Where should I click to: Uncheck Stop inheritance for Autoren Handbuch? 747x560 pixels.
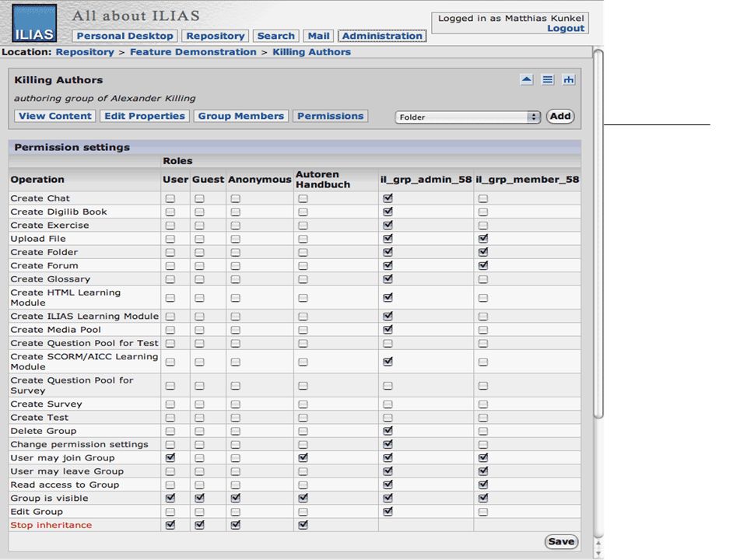[x=303, y=525]
